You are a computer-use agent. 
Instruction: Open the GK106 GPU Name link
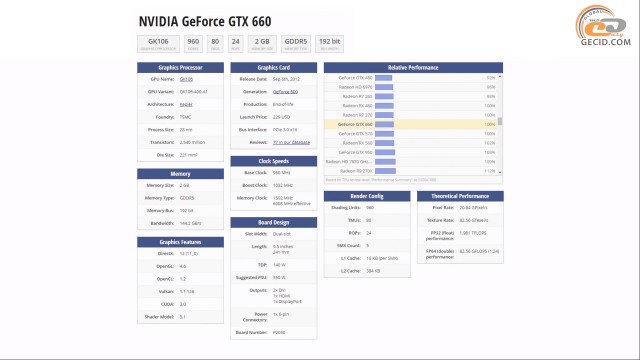click(186, 79)
